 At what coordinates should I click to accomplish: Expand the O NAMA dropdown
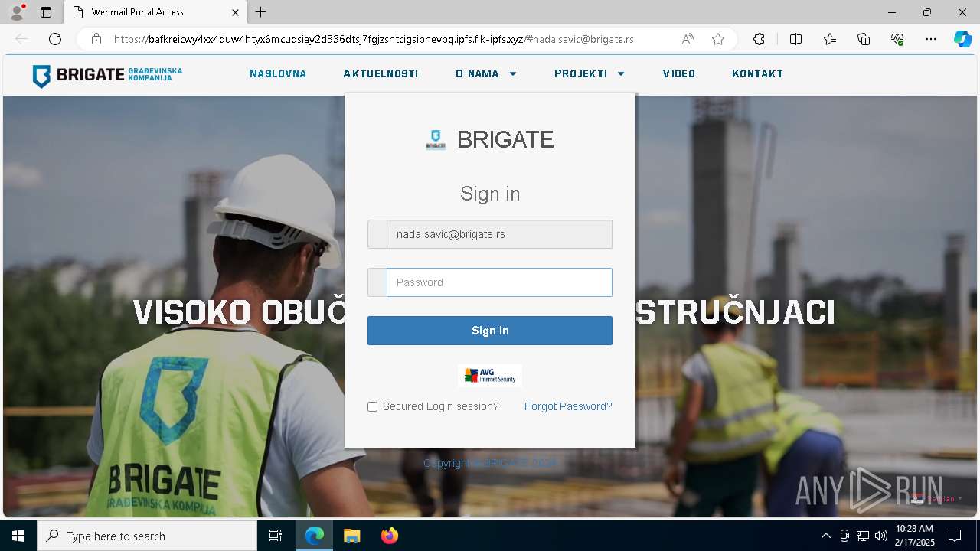pyautogui.click(x=486, y=74)
